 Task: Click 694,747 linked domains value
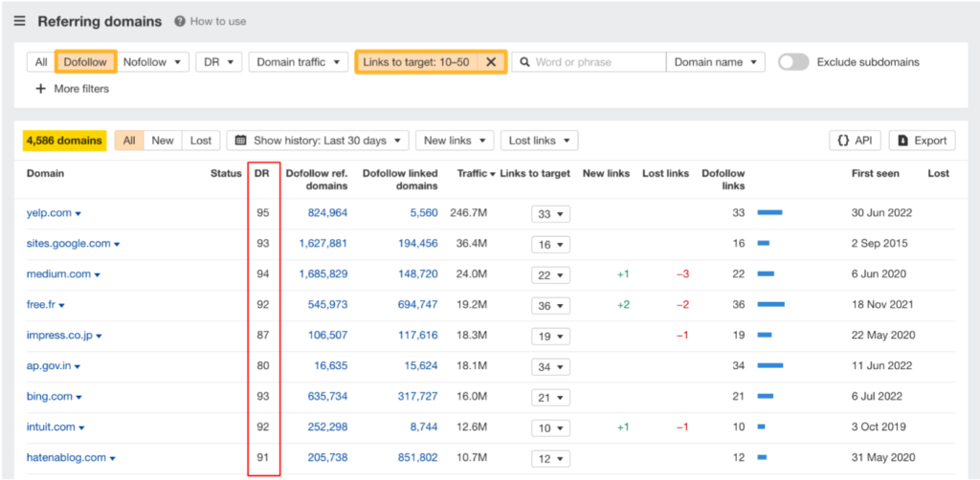(418, 305)
